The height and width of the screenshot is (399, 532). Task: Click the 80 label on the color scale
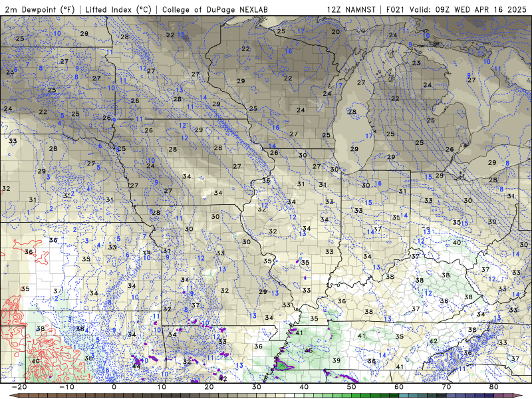click(x=494, y=387)
